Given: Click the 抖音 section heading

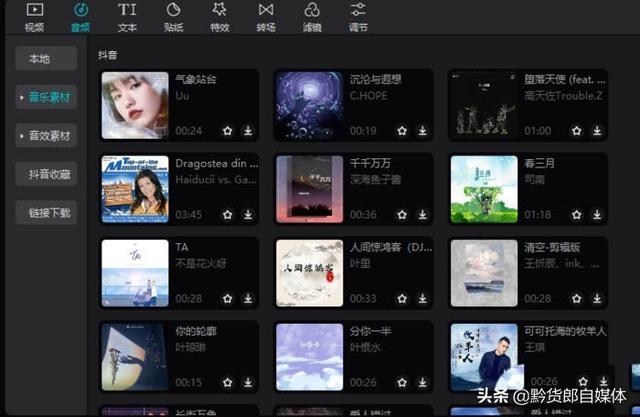Looking at the screenshot, I should [x=108, y=55].
